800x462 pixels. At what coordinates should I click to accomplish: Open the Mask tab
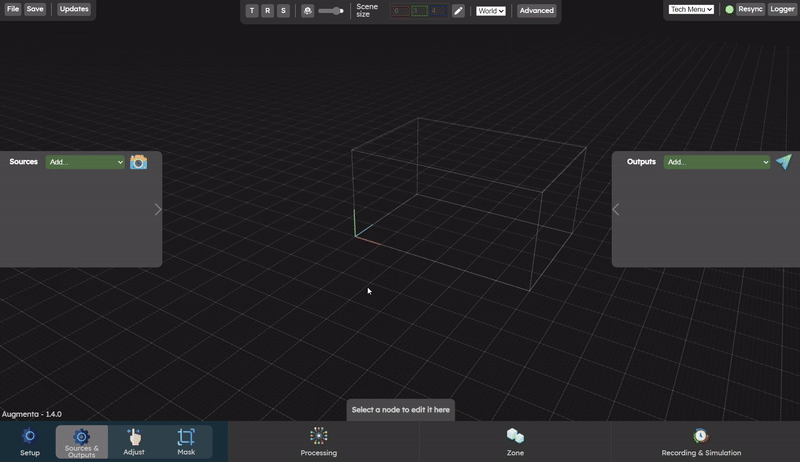[186, 442]
